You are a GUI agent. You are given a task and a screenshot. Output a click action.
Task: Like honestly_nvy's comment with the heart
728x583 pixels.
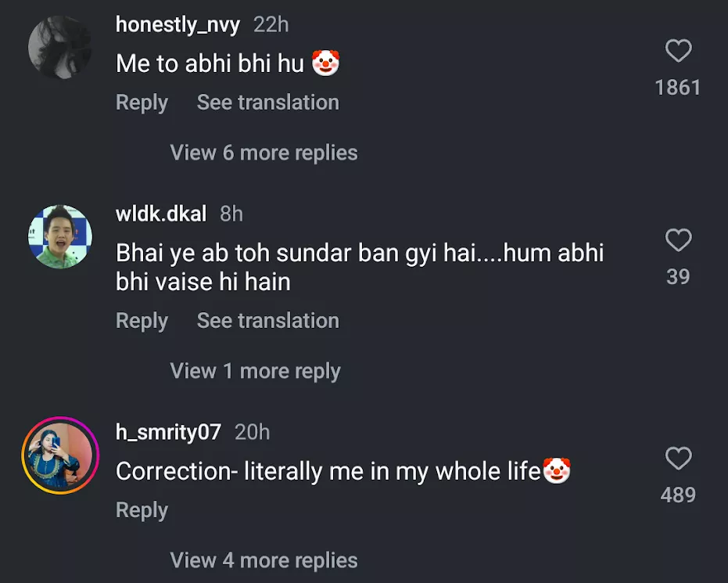point(678,51)
